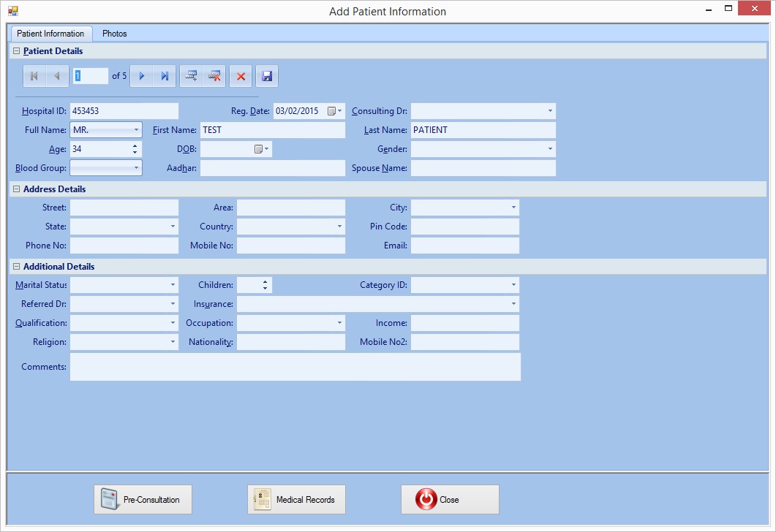
Task: Jump to the last patient record
Action: tap(165, 76)
